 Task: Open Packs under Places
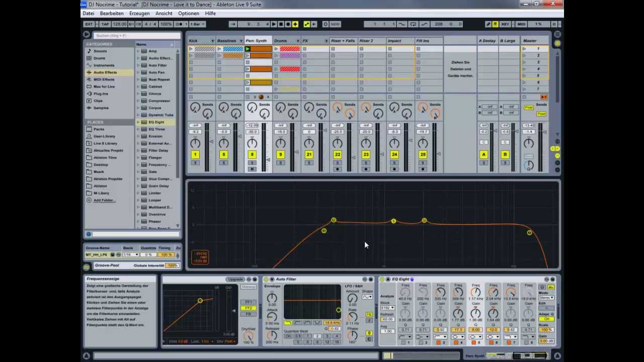point(99,129)
